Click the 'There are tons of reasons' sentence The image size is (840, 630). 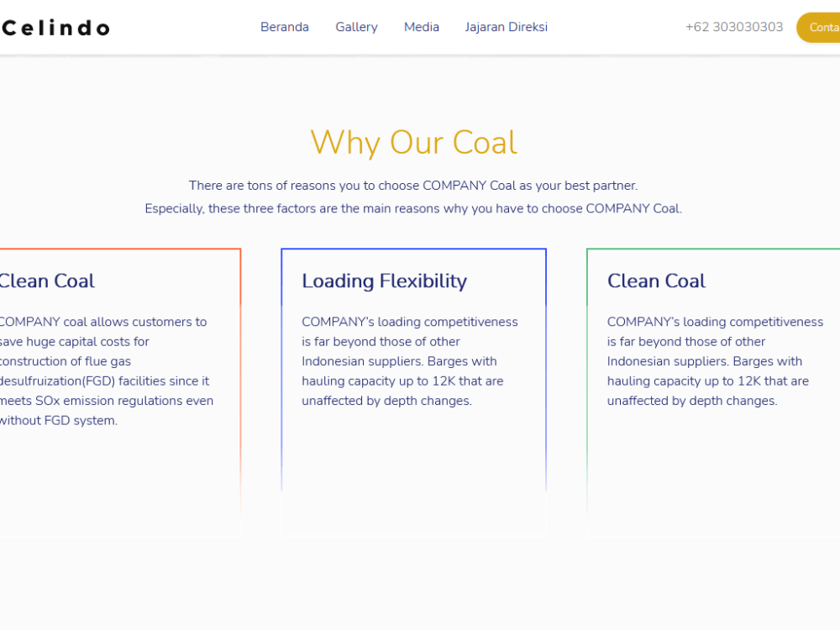(413, 186)
